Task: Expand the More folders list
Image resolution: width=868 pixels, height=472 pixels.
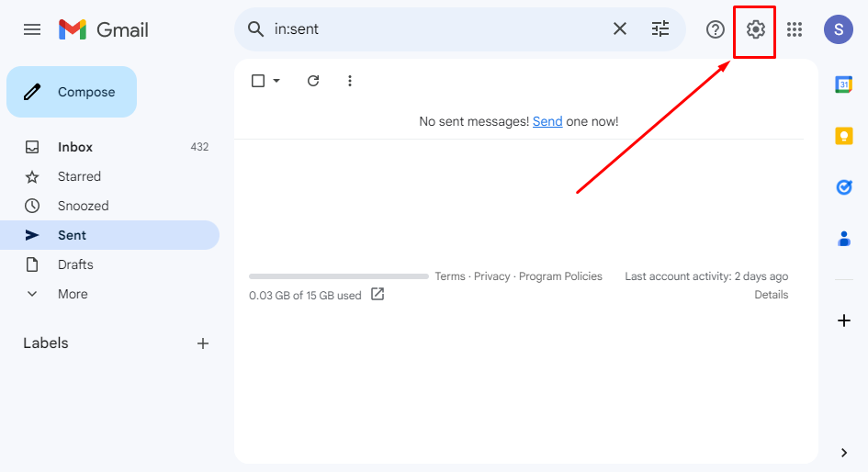Action: click(109, 294)
